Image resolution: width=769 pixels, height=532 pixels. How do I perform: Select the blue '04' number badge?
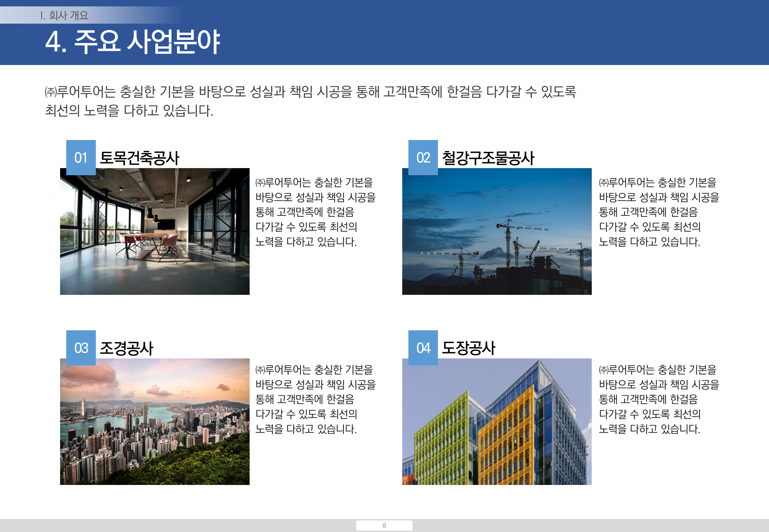(423, 348)
